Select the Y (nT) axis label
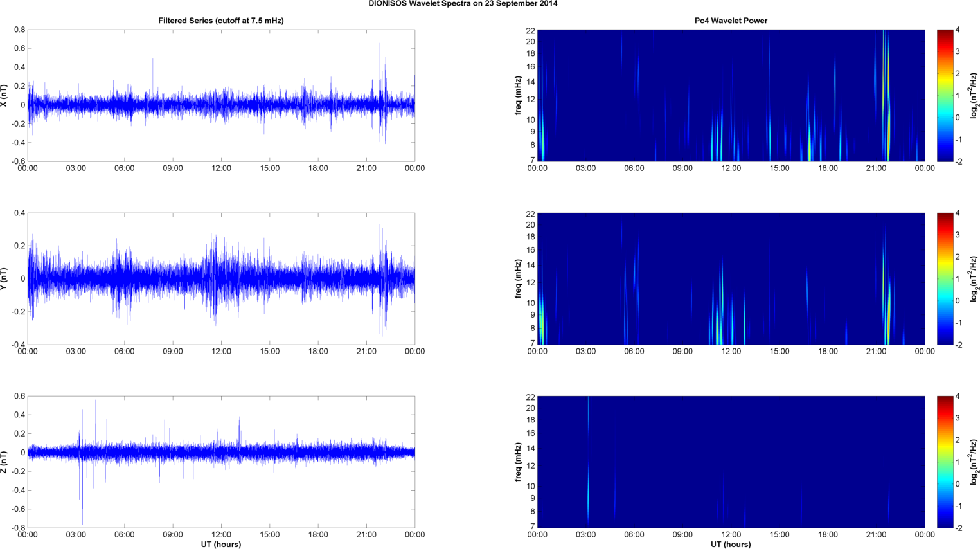The image size is (980, 549). [x=5, y=279]
